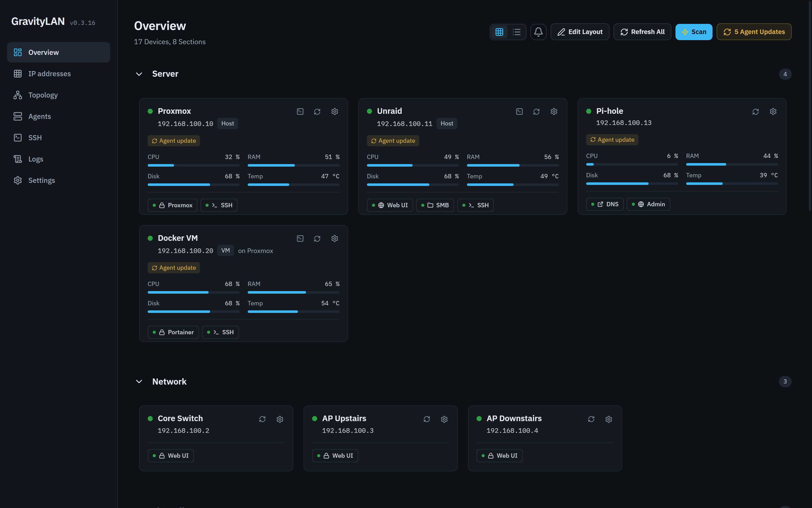Image resolution: width=812 pixels, height=508 pixels.
Task: Open Proxmox card settings gear
Action: 334,112
